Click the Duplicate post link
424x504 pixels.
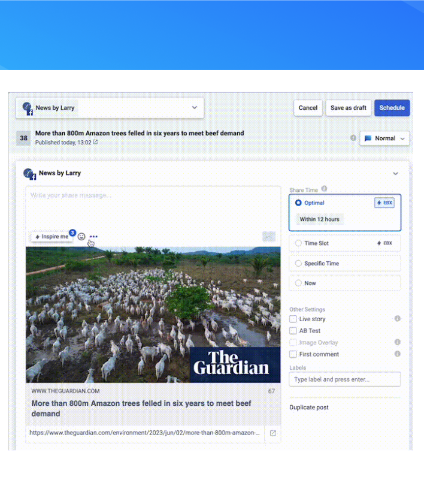[x=309, y=408]
